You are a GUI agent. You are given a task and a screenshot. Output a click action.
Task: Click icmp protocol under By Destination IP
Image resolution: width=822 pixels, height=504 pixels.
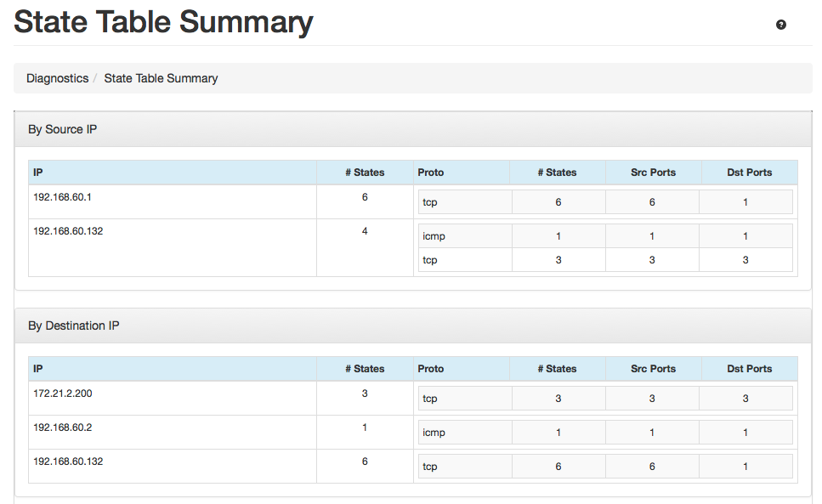(434, 433)
